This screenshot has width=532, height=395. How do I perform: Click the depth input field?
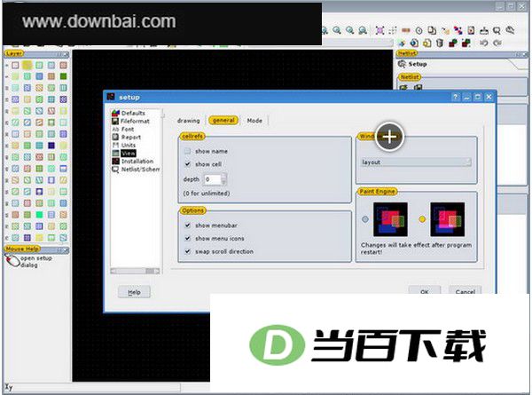point(213,179)
